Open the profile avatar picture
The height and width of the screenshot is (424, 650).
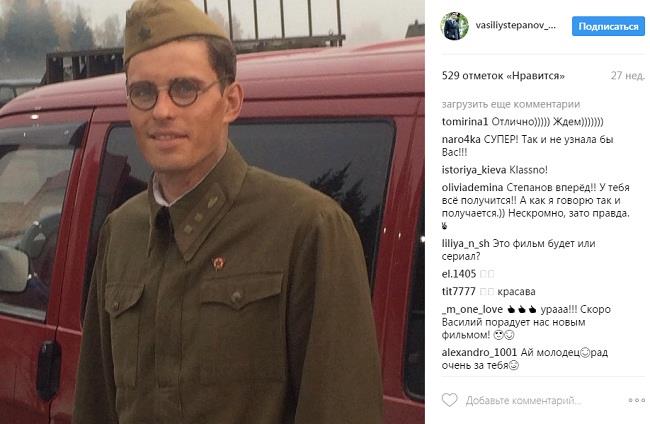click(454, 26)
